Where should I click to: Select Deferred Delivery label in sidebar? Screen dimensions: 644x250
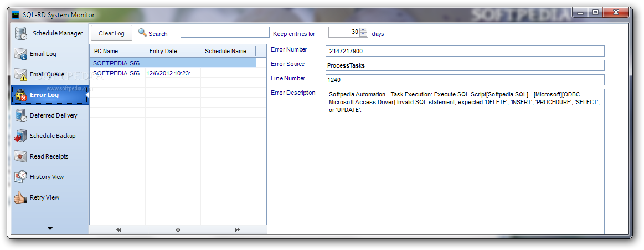point(53,115)
